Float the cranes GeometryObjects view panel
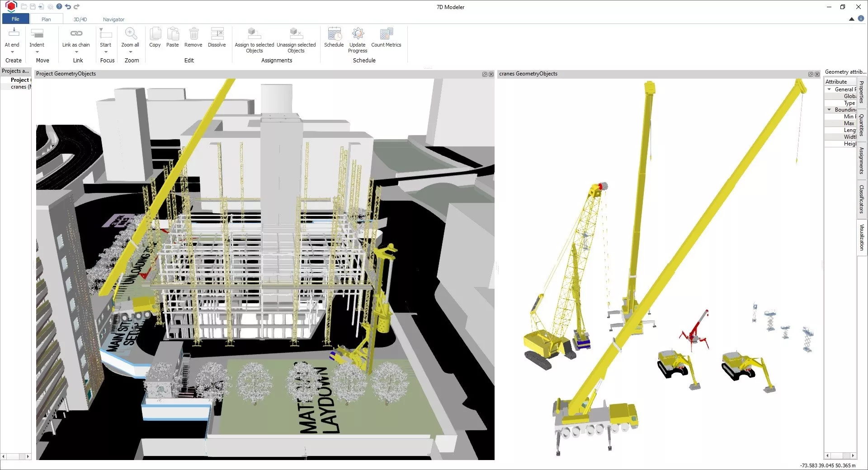This screenshot has width=868, height=470. (x=811, y=74)
